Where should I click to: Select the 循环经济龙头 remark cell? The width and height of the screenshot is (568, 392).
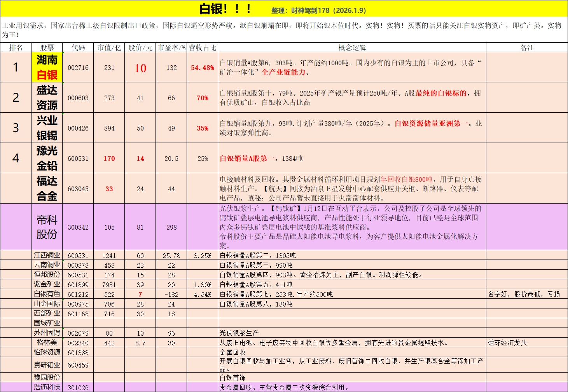click(x=527, y=343)
